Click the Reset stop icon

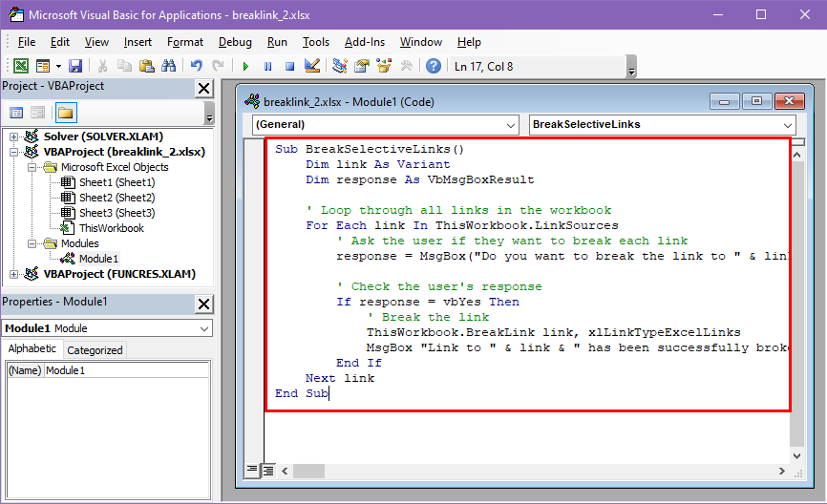coord(289,67)
